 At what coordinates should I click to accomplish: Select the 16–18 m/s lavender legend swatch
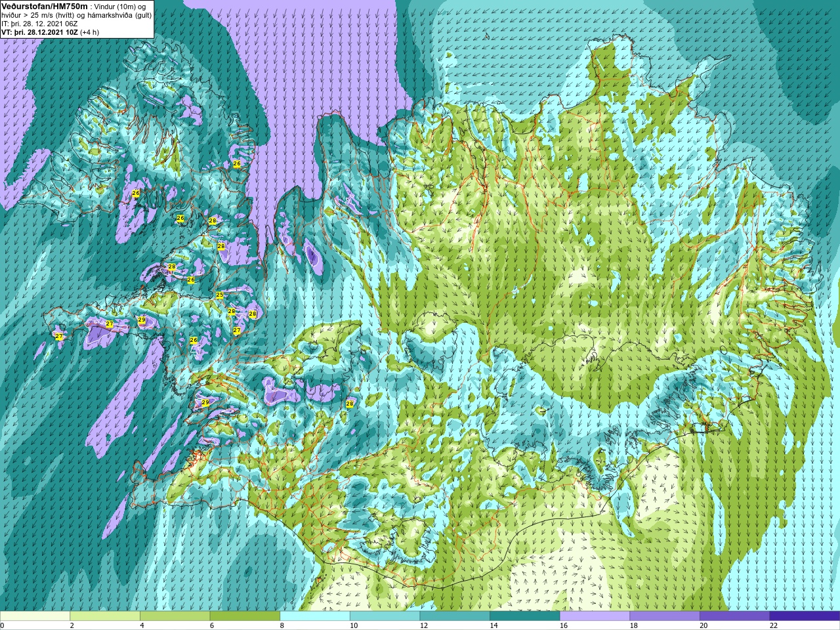(595, 616)
